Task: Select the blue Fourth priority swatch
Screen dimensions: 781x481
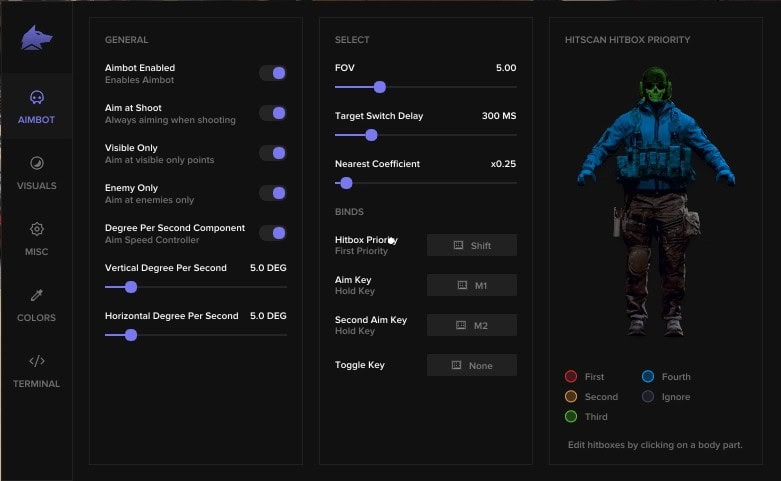Action: pos(648,377)
